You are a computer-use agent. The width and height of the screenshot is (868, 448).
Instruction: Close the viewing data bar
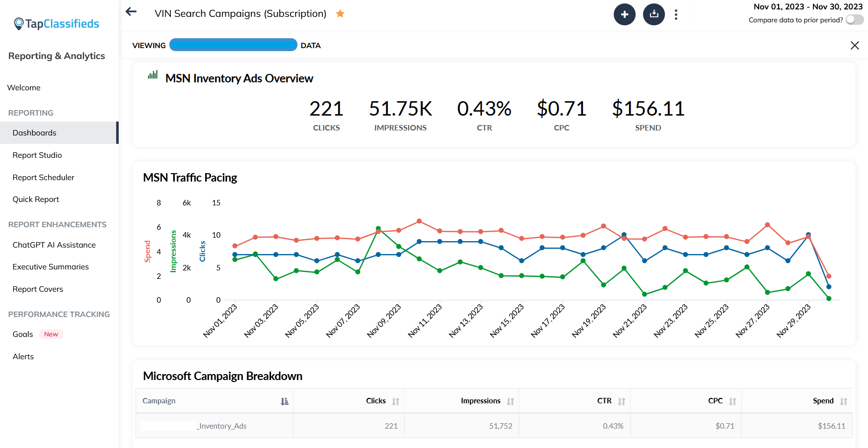pos(854,46)
